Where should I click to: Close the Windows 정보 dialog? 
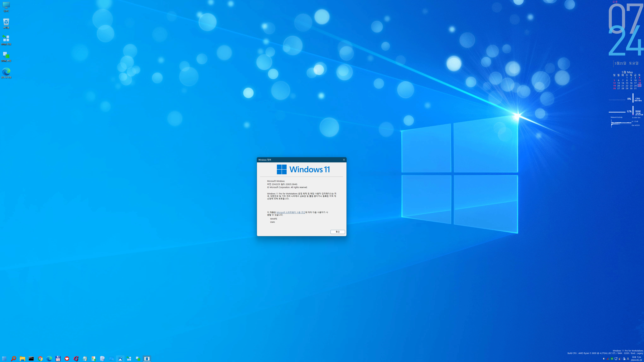point(344,160)
